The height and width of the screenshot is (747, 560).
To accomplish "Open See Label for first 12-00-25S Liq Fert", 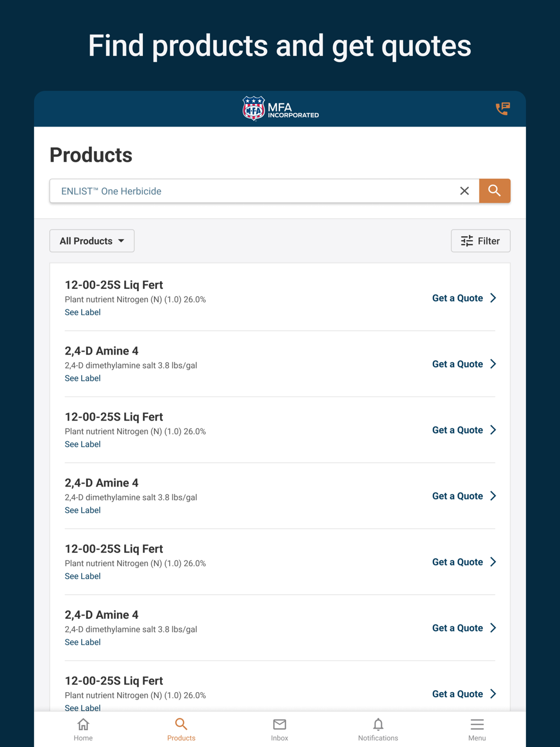I will [x=83, y=312].
